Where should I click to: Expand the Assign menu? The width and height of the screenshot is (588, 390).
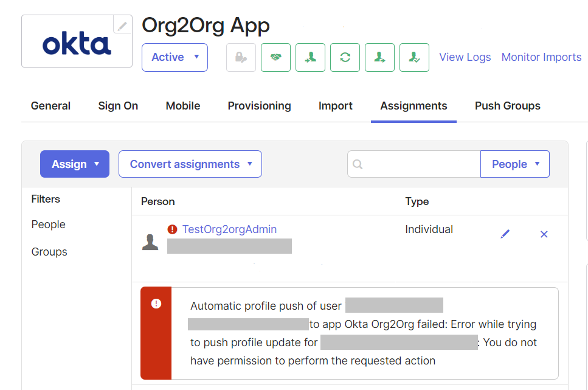74,164
